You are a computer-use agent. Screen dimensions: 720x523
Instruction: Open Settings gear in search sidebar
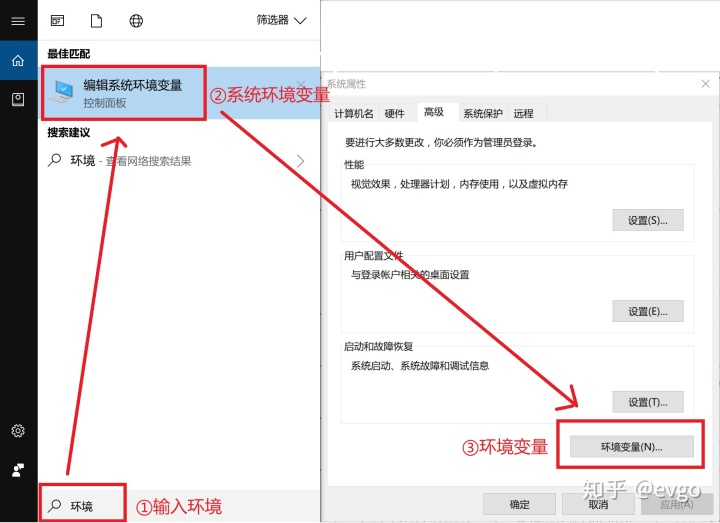coord(18,431)
